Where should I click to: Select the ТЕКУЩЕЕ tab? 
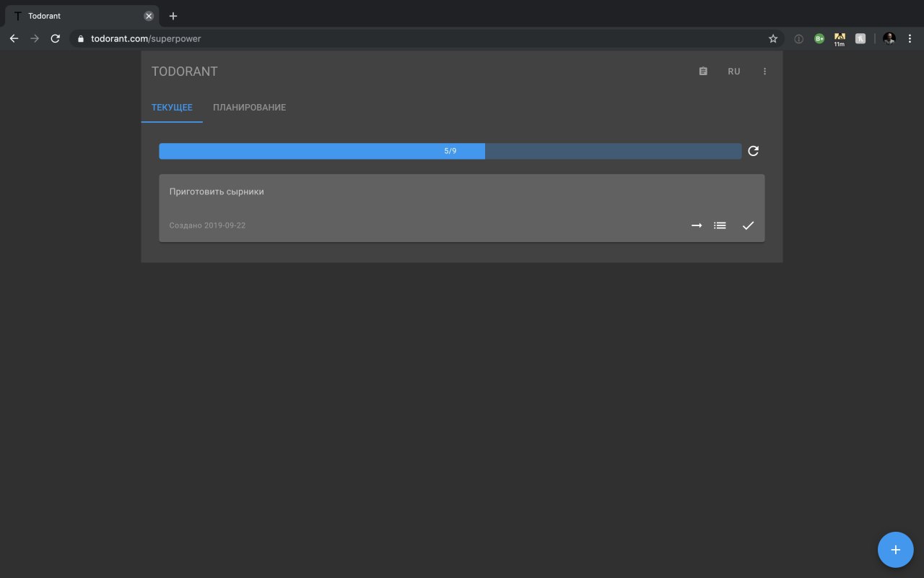172,108
